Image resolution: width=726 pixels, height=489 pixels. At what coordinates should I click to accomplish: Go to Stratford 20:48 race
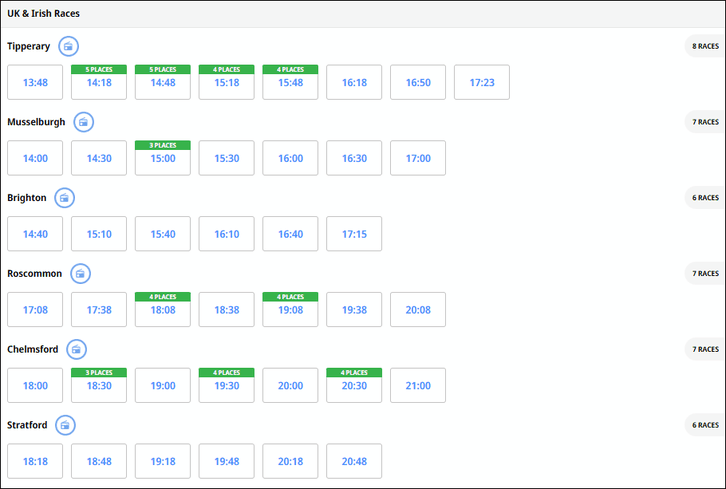pyautogui.click(x=354, y=461)
